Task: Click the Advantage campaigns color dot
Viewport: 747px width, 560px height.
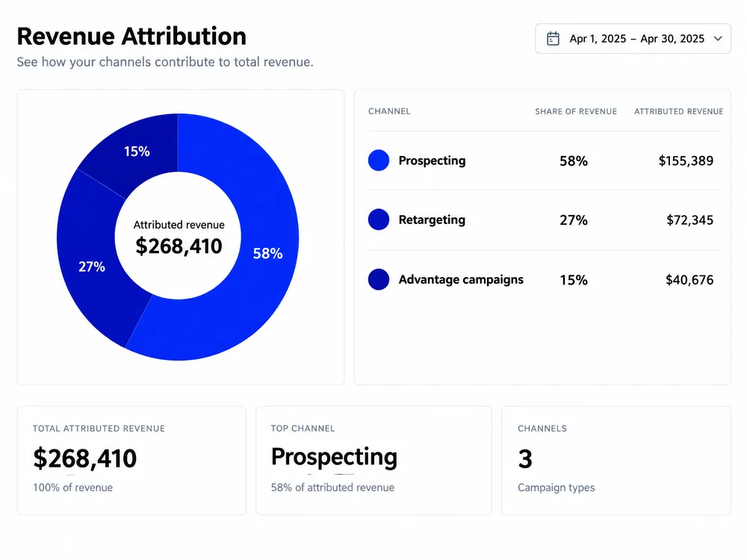Action: (x=379, y=279)
